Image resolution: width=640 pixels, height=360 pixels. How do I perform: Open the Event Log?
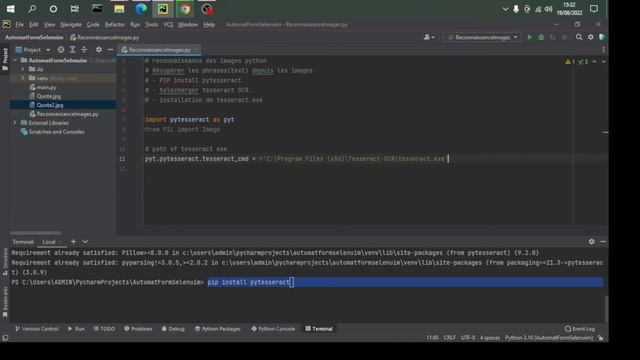(x=580, y=329)
